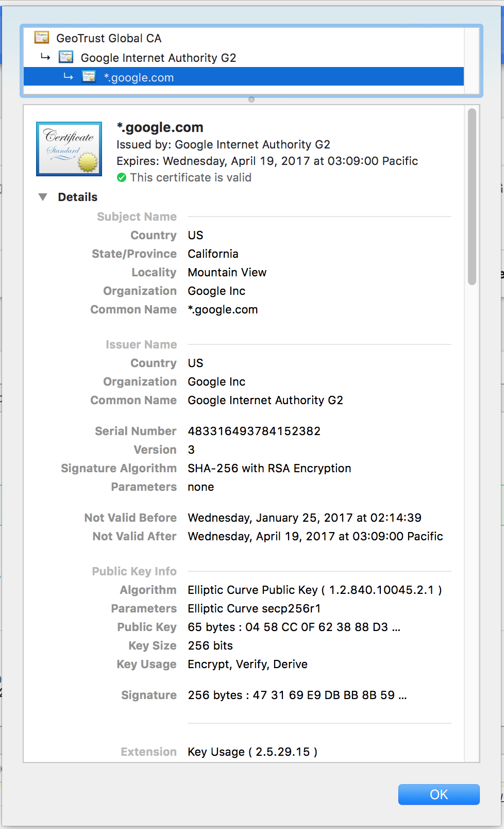This screenshot has width=504, height=829.
Task: Click the Issuer Name section header
Action: (x=141, y=345)
